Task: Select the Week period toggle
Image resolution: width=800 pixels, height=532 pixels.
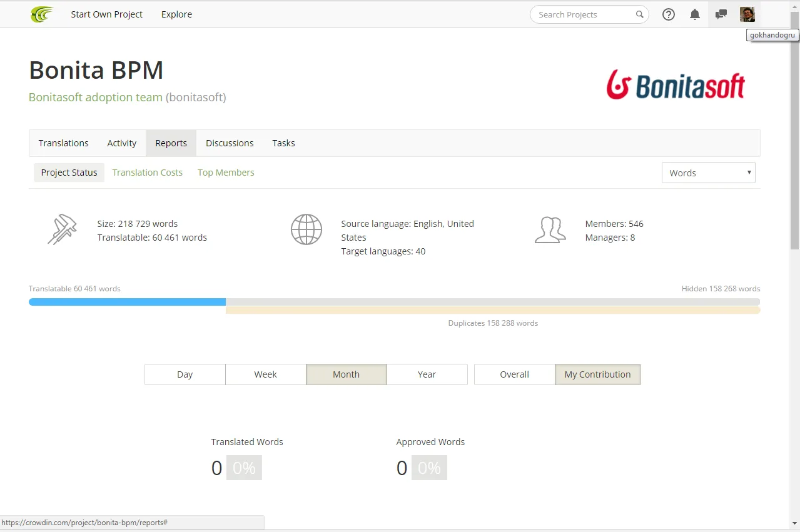Action: pos(266,374)
